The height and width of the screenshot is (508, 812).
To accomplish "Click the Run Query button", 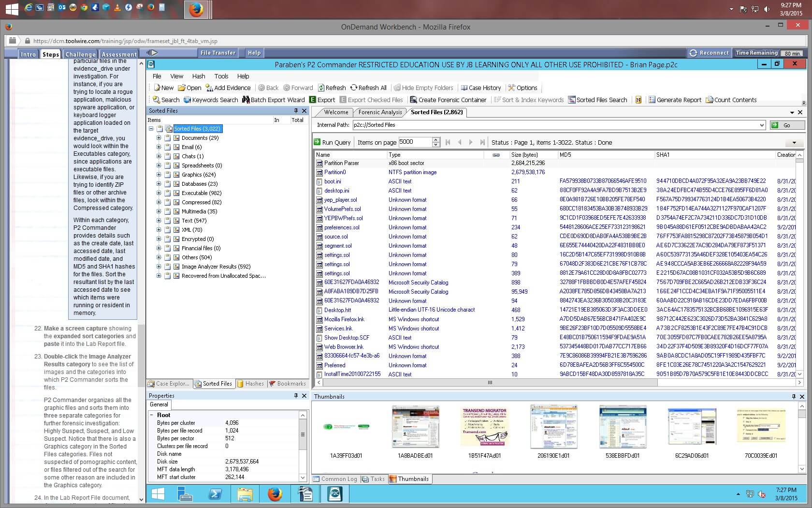I will coord(332,142).
